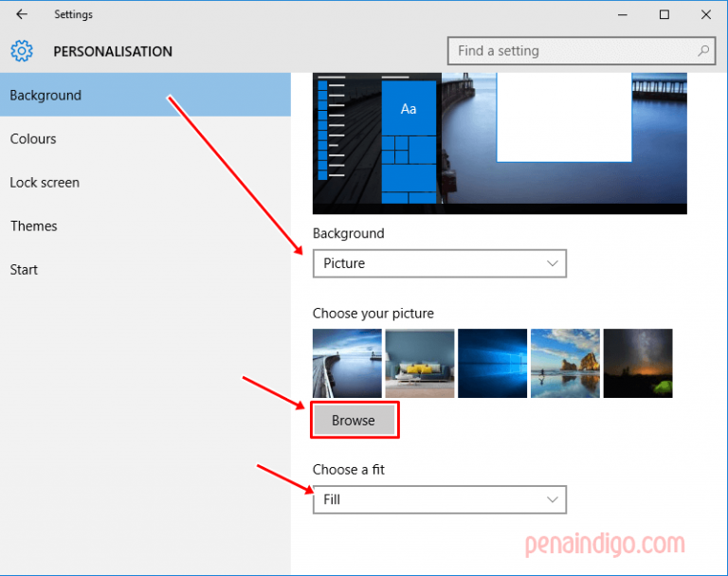Viewport: 728px width, 576px height.
Task: Click the PERSONALISATION heading text
Action: click(113, 51)
